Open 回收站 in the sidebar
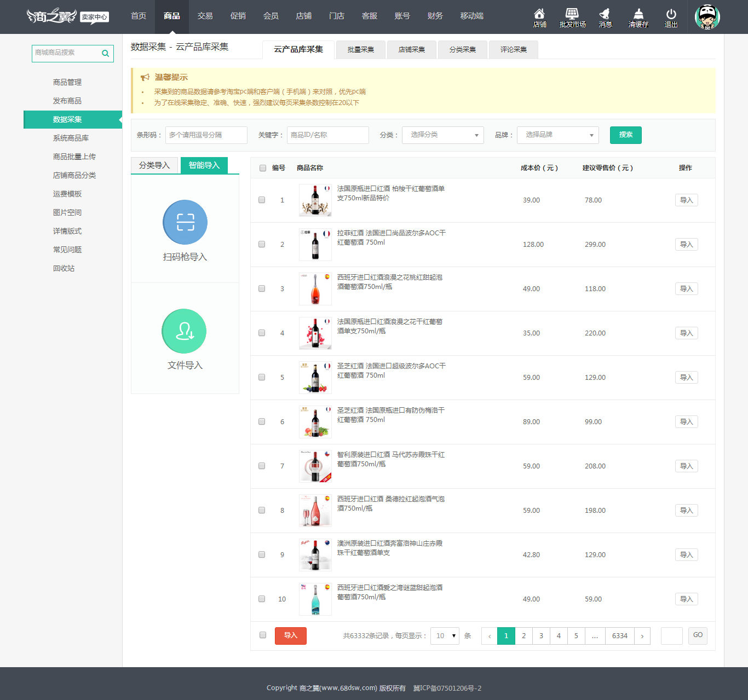 coord(64,268)
